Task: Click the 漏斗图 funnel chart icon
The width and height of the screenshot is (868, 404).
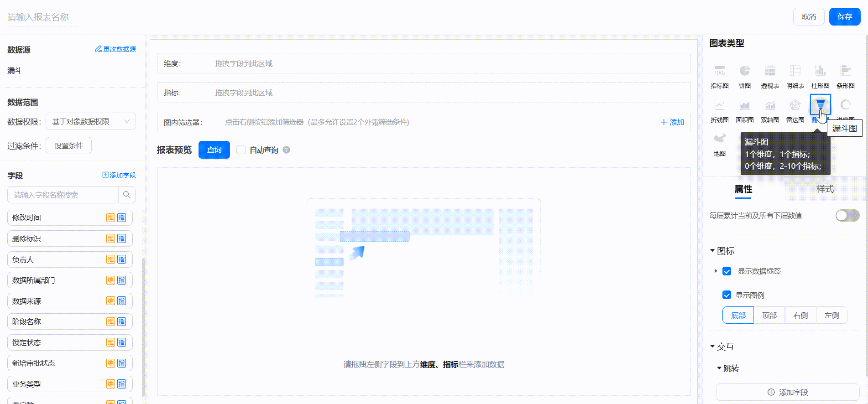Action: click(x=820, y=105)
